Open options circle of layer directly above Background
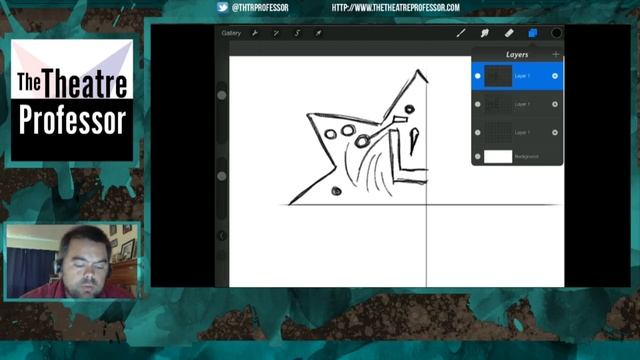Screen dimensions: 640x360 pos(555,132)
